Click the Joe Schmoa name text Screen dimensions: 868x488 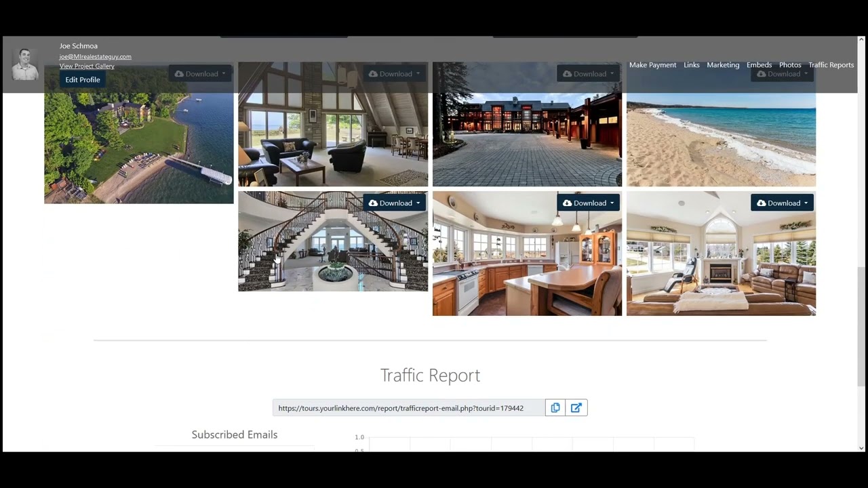click(x=79, y=46)
